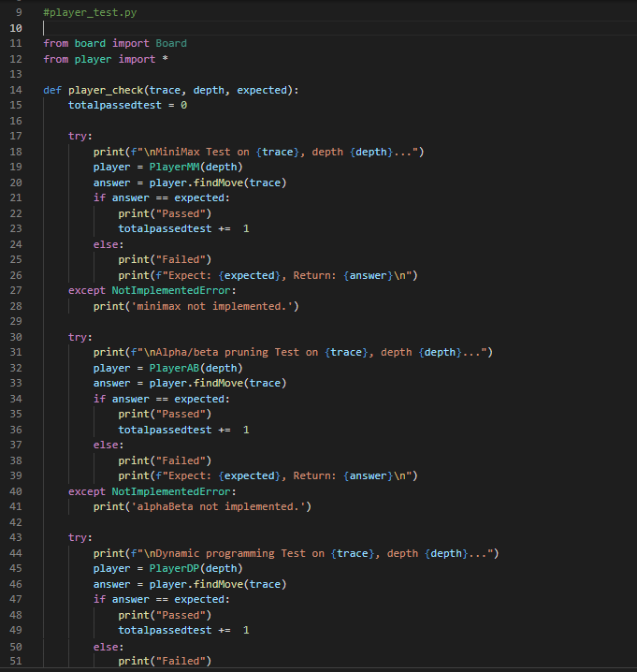Click the 'minimax not implemented.' string
637x672 pixels.
211,306
